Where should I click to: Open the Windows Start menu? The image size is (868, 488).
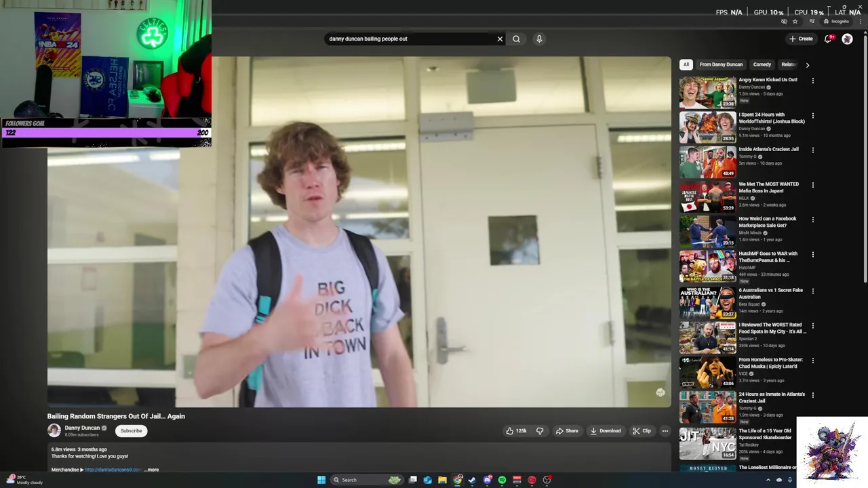point(321,480)
